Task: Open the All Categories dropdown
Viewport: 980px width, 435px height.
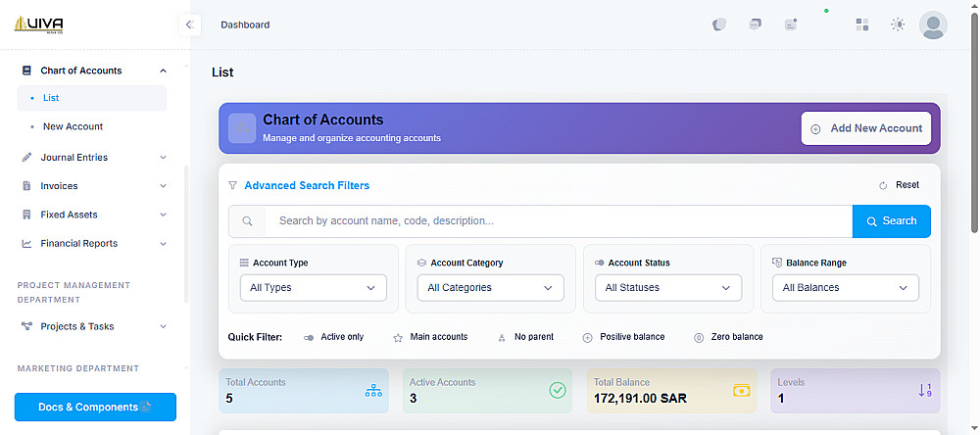Action: 490,288
